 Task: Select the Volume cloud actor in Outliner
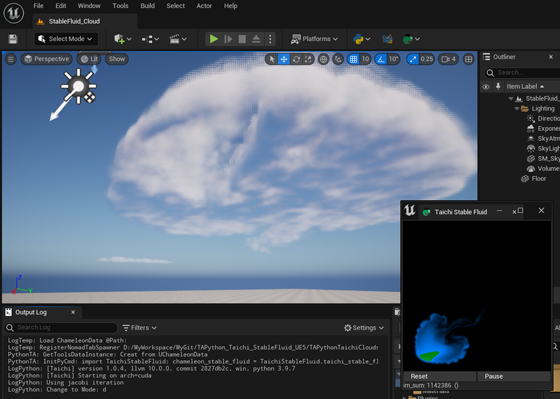point(543,169)
